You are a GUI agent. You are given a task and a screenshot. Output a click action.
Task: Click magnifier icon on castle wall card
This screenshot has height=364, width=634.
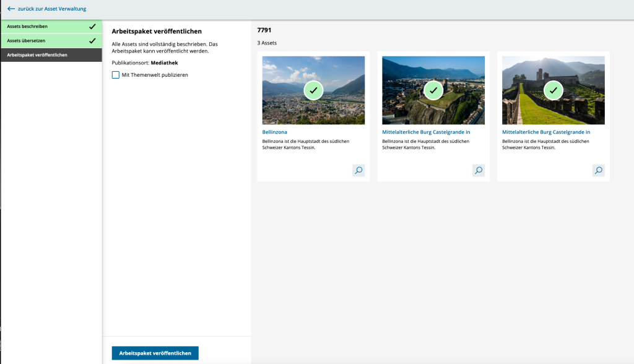point(598,170)
